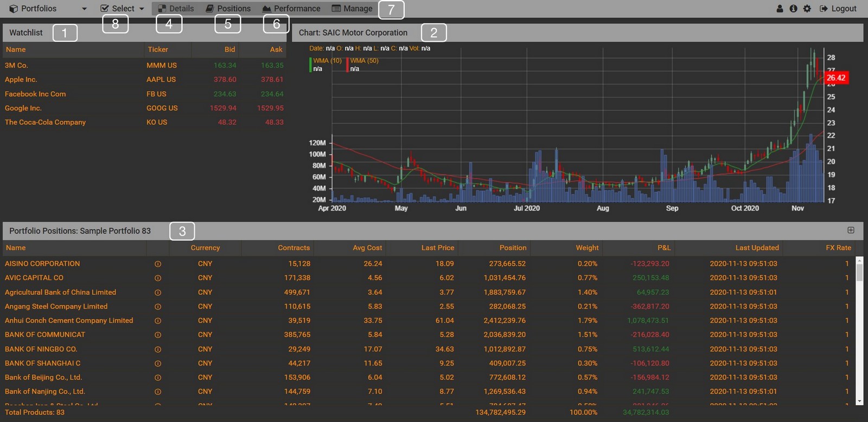Switch to the Performance tab
Image resolution: width=868 pixels, height=422 pixels.
[291, 9]
